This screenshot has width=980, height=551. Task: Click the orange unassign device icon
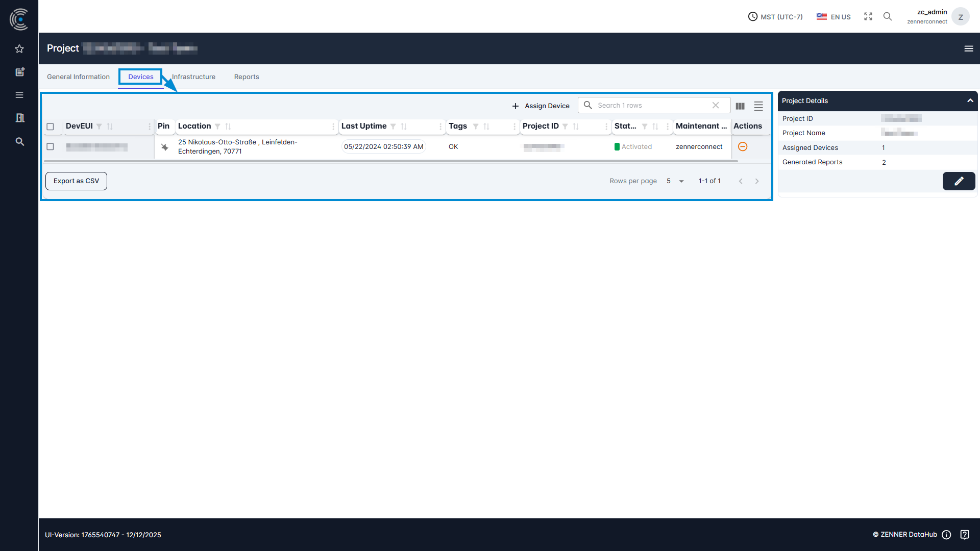pyautogui.click(x=743, y=146)
